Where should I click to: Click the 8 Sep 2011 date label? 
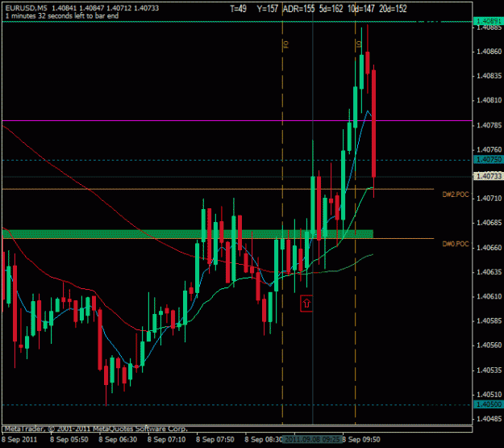click(x=19, y=439)
